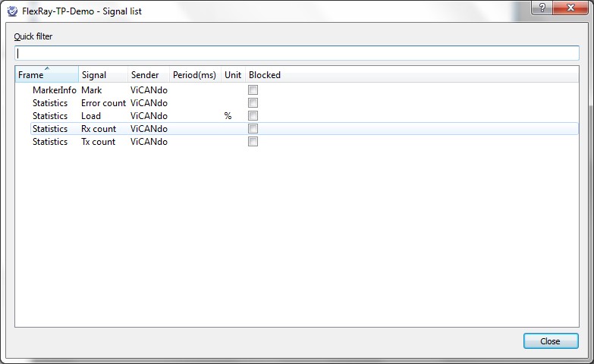Click the Quick filter input field
Image resolution: width=594 pixels, height=364 pixels.
tap(297, 53)
